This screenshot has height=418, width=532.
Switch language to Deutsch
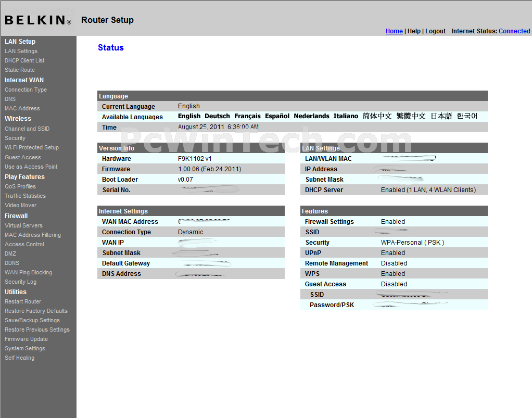[217, 117]
